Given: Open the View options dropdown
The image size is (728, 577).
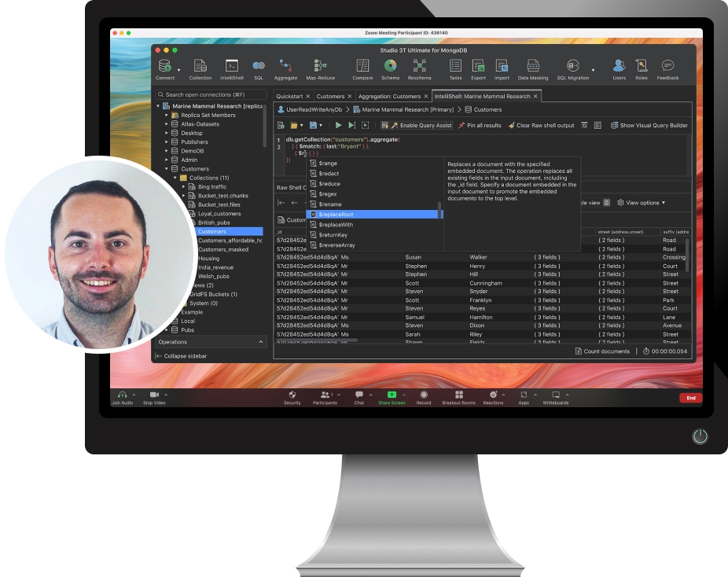Looking at the screenshot, I should click(642, 203).
